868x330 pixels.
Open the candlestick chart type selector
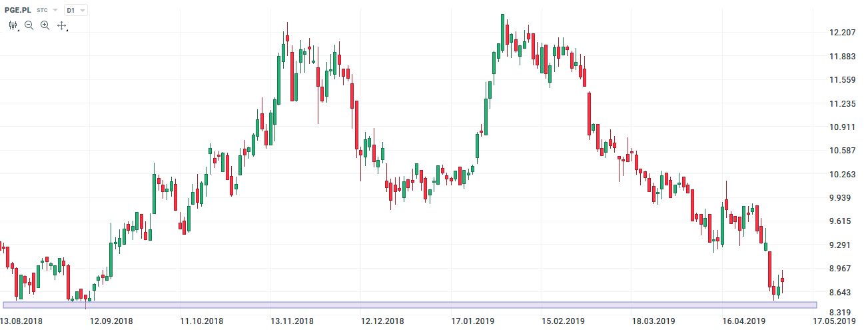click(x=13, y=25)
